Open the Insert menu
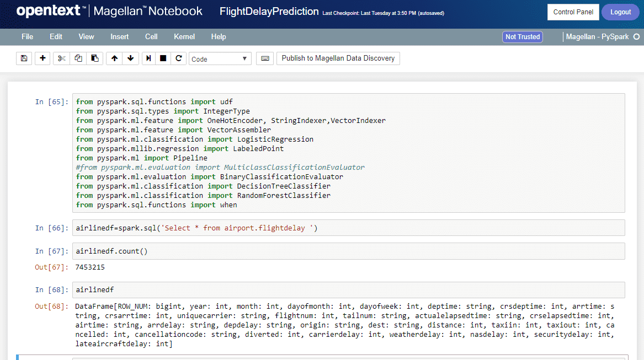The image size is (644, 360). [x=119, y=37]
